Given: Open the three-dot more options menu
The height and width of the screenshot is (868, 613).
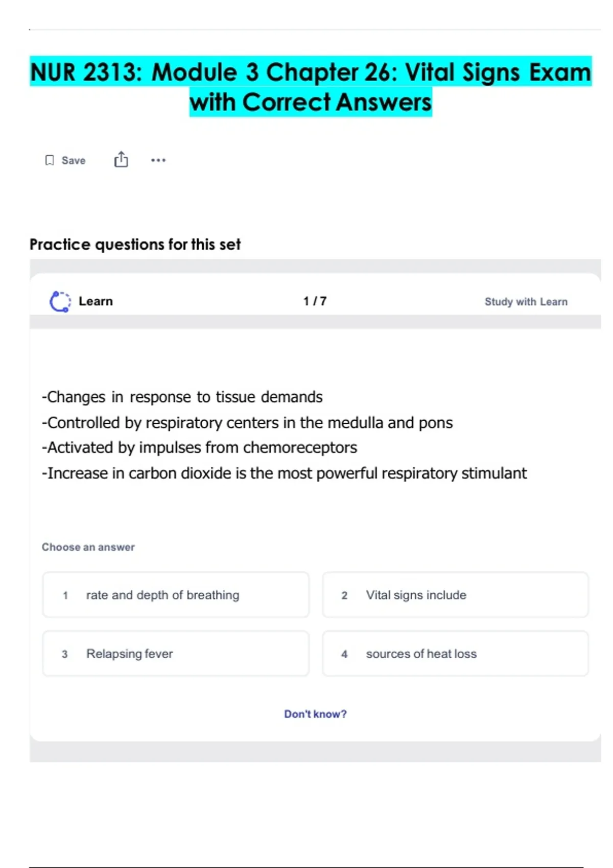Looking at the screenshot, I should point(158,160).
